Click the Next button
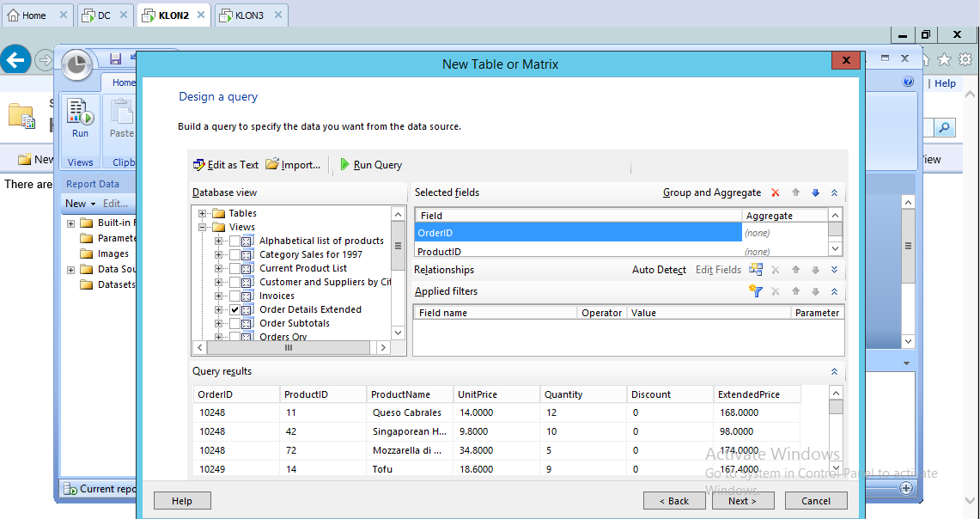 click(x=742, y=501)
